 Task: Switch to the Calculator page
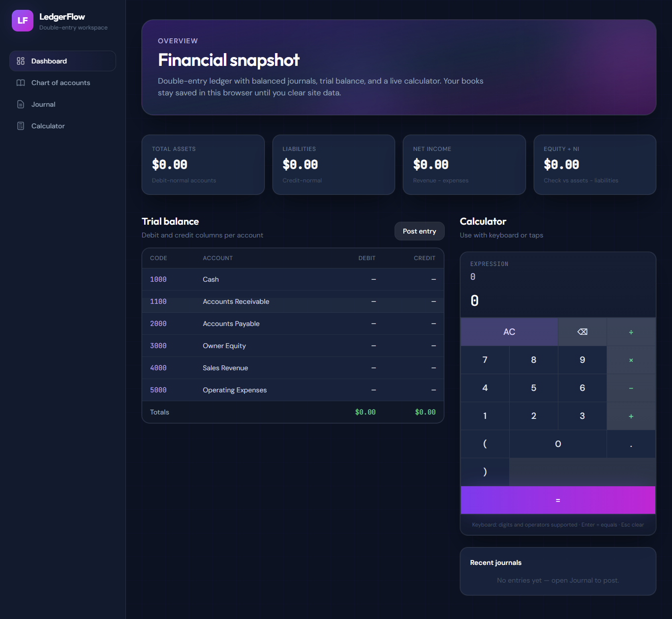click(62, 126)
